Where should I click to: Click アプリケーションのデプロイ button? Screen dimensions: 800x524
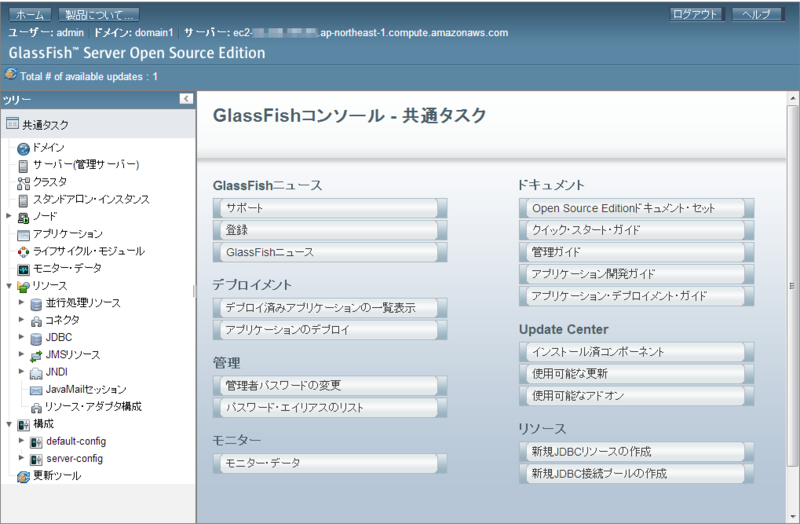[x=330, y=330]
